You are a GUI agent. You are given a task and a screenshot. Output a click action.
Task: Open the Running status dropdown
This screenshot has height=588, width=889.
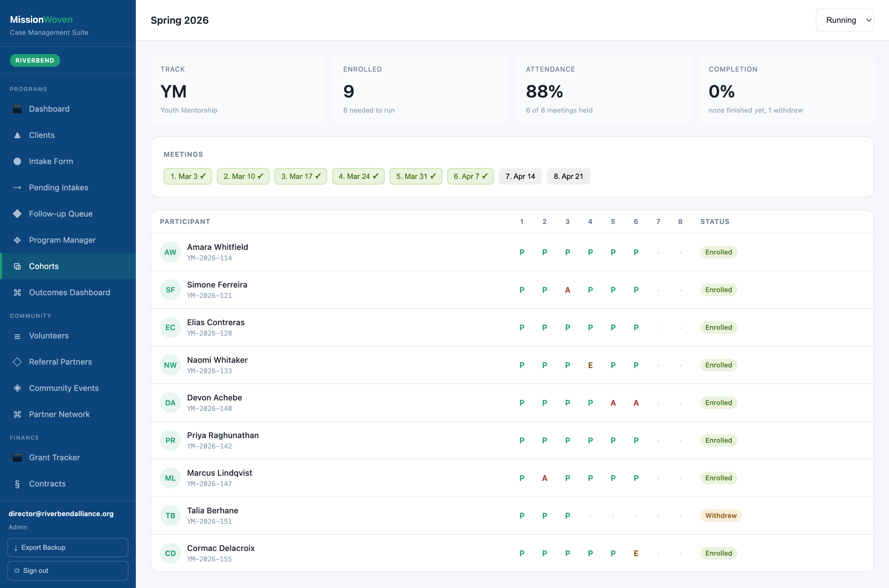(x=845, y=20)
